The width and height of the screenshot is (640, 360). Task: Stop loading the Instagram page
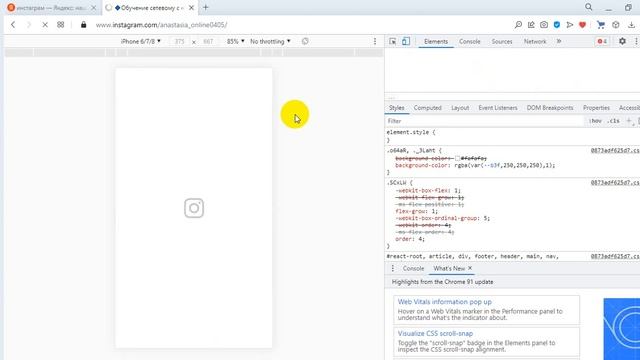pos(45,25)
